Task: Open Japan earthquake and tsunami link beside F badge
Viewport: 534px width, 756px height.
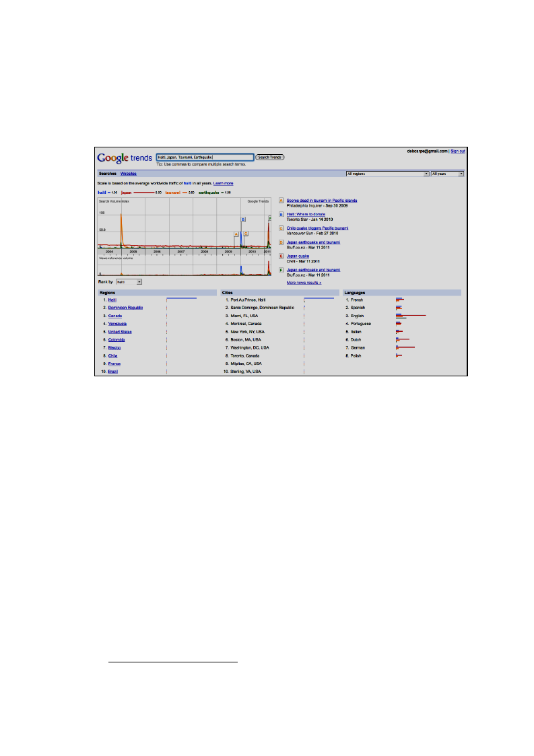Action: (313, 270)
